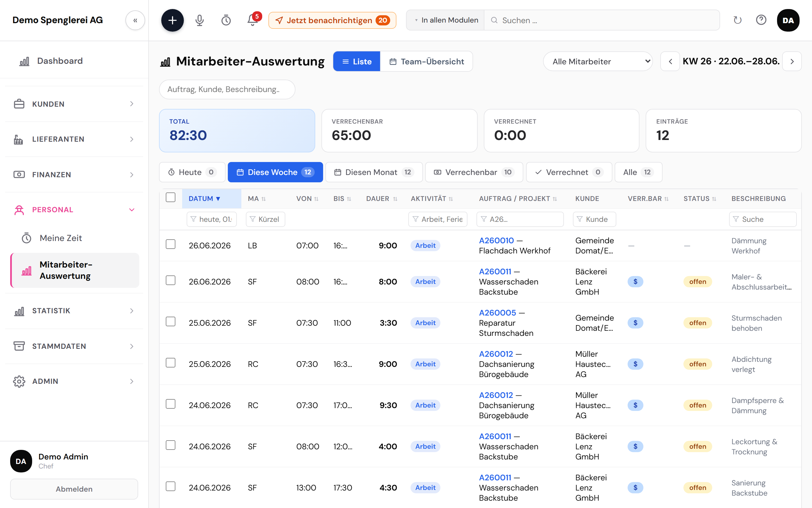Check the row 25.06.2026 RC 07:30
The width and height of the screenshot is (812, 508).
coord(171,363)
